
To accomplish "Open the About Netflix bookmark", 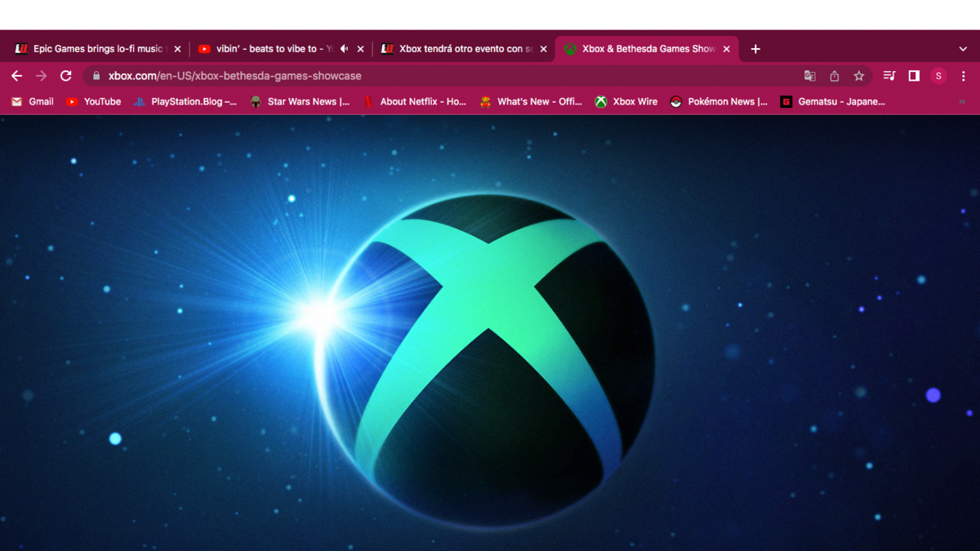I will click(414, 102).
